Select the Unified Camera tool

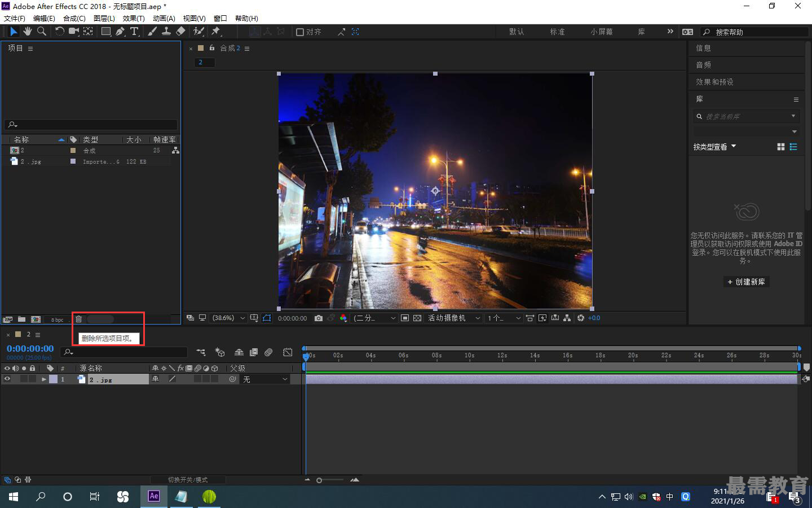coord(74,32)
